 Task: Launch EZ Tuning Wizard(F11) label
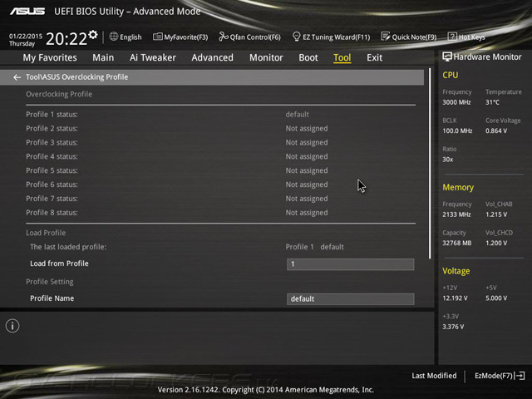(x=336, y=37)
